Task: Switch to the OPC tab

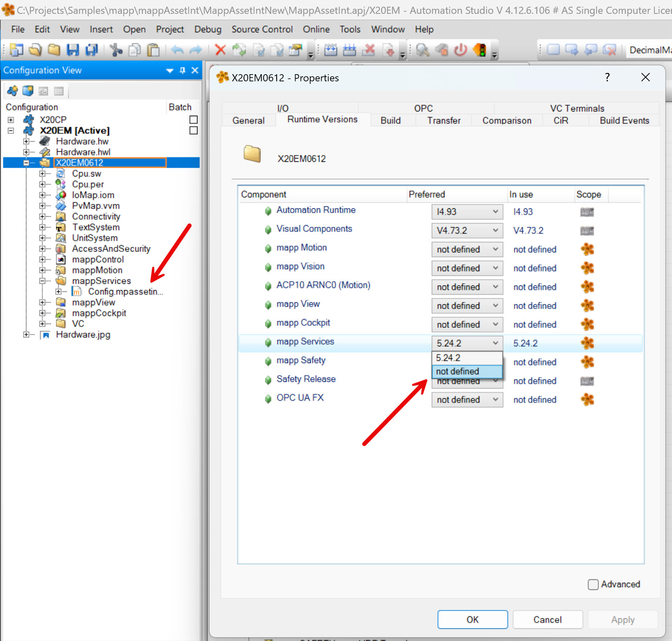Action: click(423, 108)
